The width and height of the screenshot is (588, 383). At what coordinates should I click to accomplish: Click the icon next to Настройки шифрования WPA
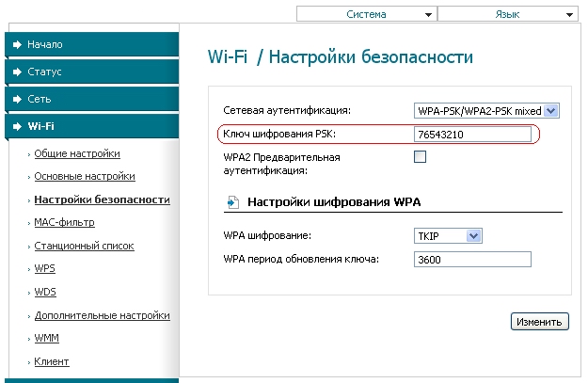pos(231,201)
